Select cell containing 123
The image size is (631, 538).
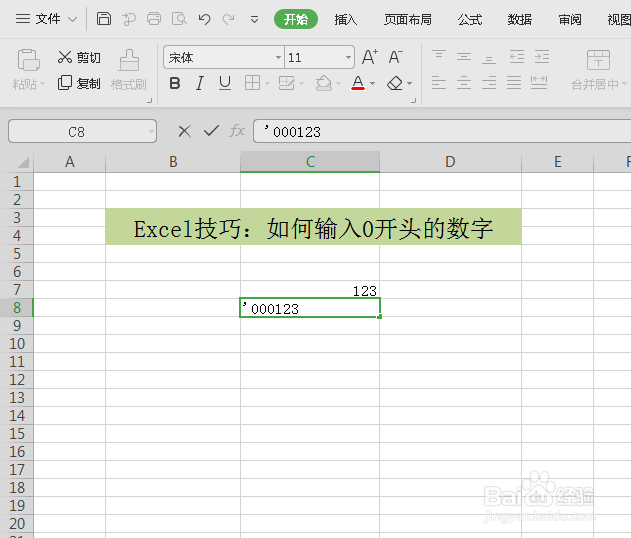click(310, 290)
